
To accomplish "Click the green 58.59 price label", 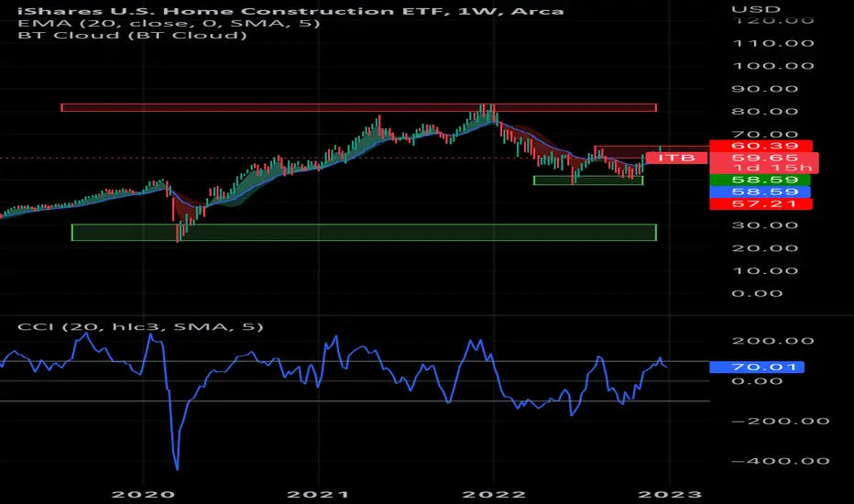I will pyautogui.click(x=761, y=180).
